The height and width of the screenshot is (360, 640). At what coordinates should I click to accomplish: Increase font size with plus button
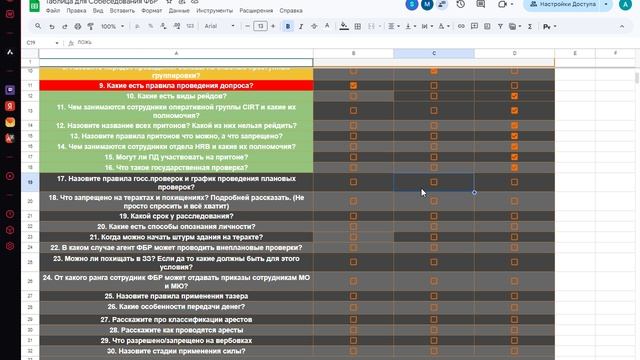[x=273, y=26]
